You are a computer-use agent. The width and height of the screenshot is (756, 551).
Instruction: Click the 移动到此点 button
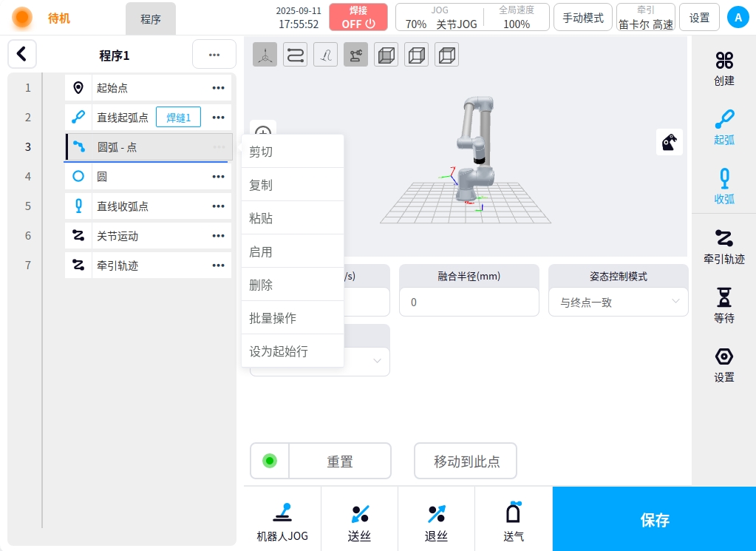(x=466, y=462)
